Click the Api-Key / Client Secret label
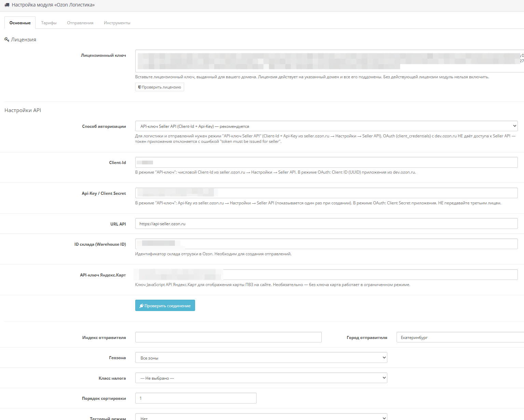The width and height of the screenshot is (524, 420). 104,193
